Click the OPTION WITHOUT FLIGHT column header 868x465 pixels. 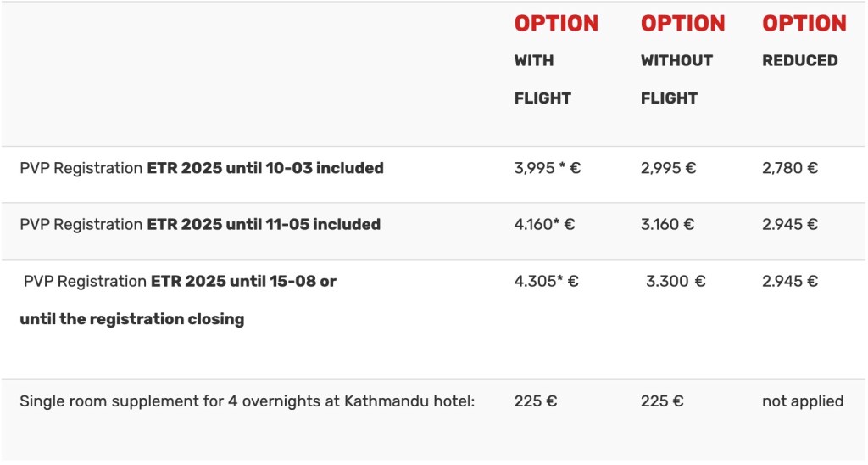click(x=682, y=60)
